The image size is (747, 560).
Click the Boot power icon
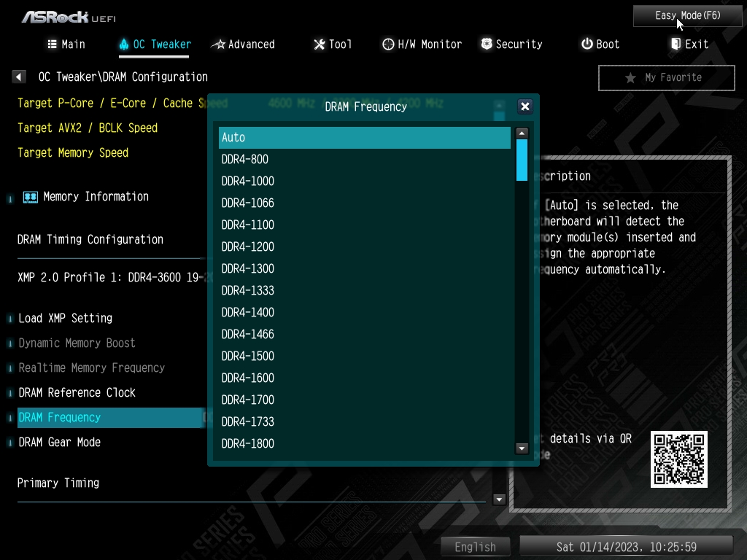click(x=587, y=44)
